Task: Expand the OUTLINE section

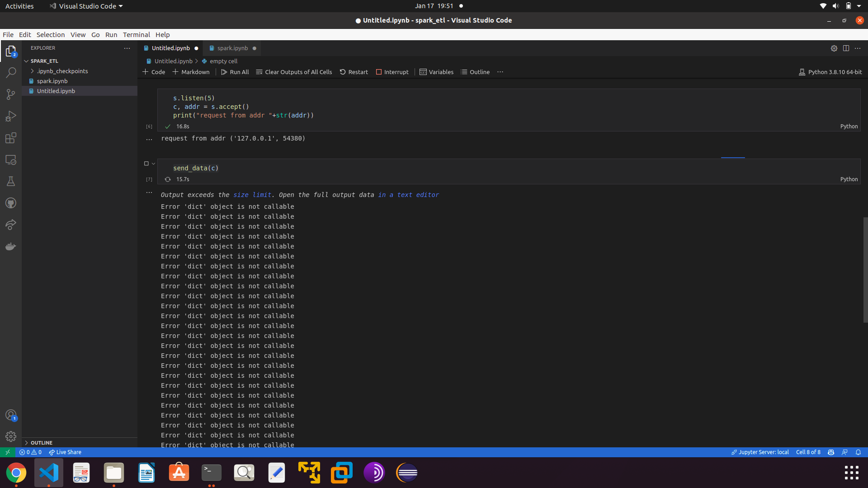Action: click(x=42, y=443)
